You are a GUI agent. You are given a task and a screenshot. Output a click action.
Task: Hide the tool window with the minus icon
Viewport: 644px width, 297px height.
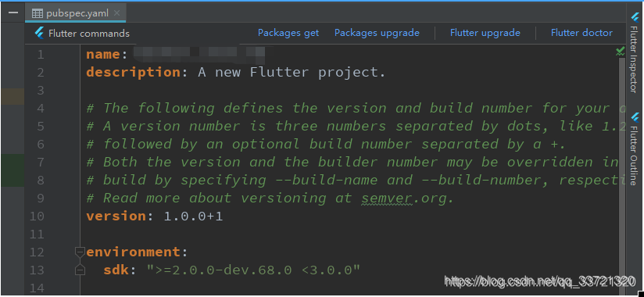pos(13,13)
